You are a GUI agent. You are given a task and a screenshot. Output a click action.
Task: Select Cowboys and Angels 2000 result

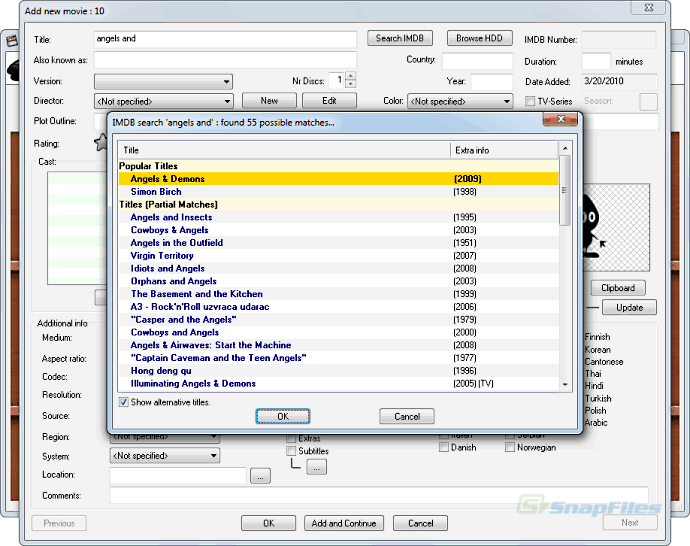coord(338,332)
